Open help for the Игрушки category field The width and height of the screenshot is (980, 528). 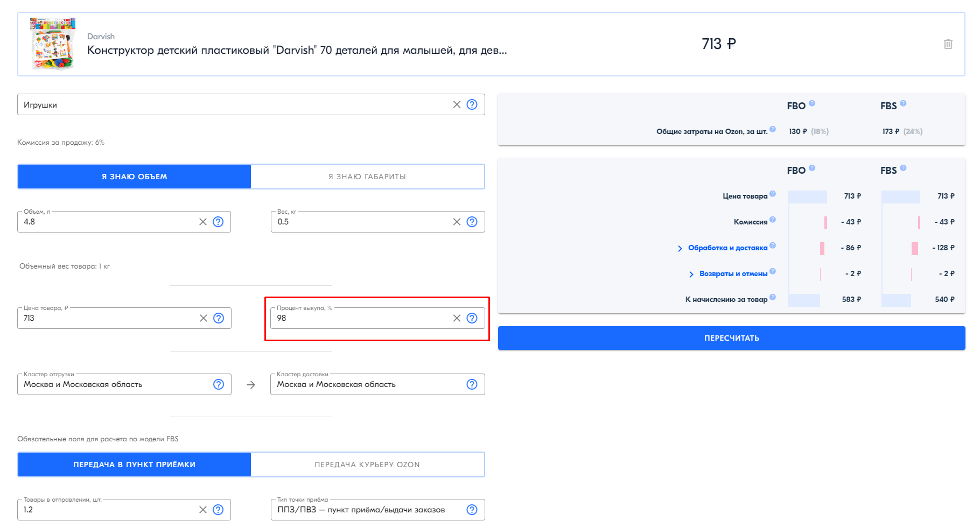coord(472,104)
